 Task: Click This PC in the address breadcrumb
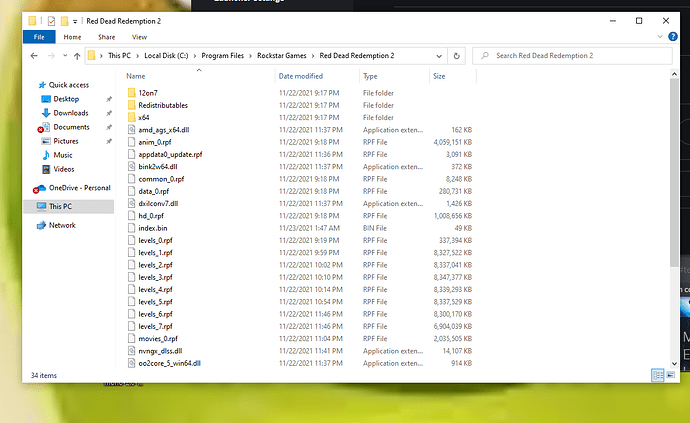click(x=119, y=55)
